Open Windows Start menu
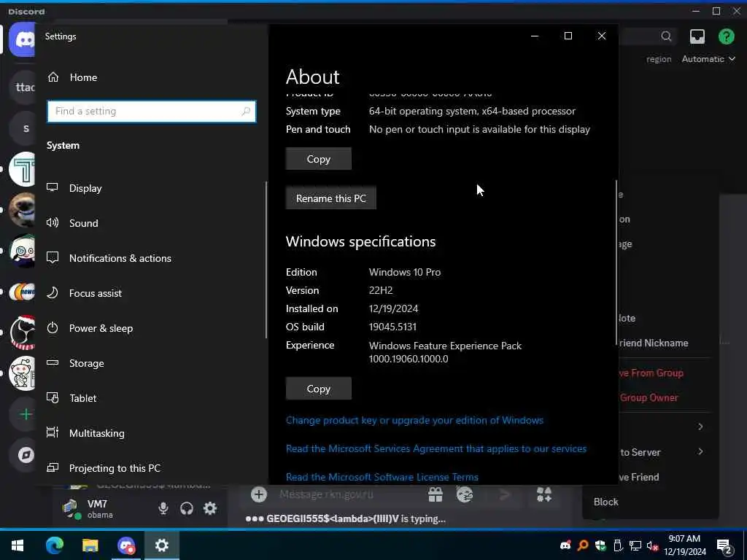Image resolution: width=747 pixels, height=560 pixels. pyautogui.click(x=18, y=545)
